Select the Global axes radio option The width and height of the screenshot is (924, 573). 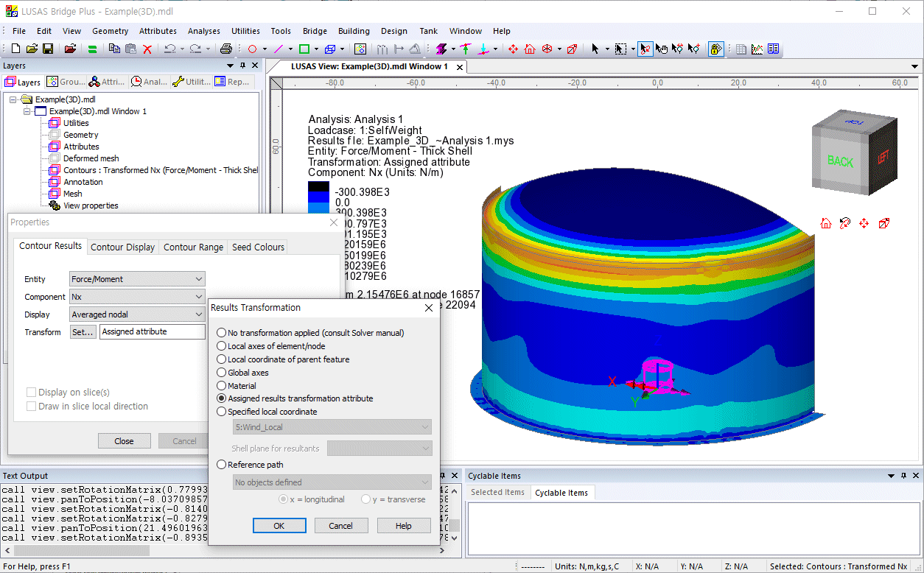(x=222, y=373)
